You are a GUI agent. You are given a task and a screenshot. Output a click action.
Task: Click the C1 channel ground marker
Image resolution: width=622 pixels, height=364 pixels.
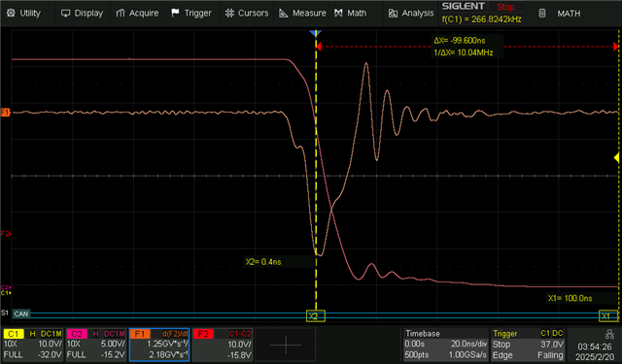[x=6, y=293]
